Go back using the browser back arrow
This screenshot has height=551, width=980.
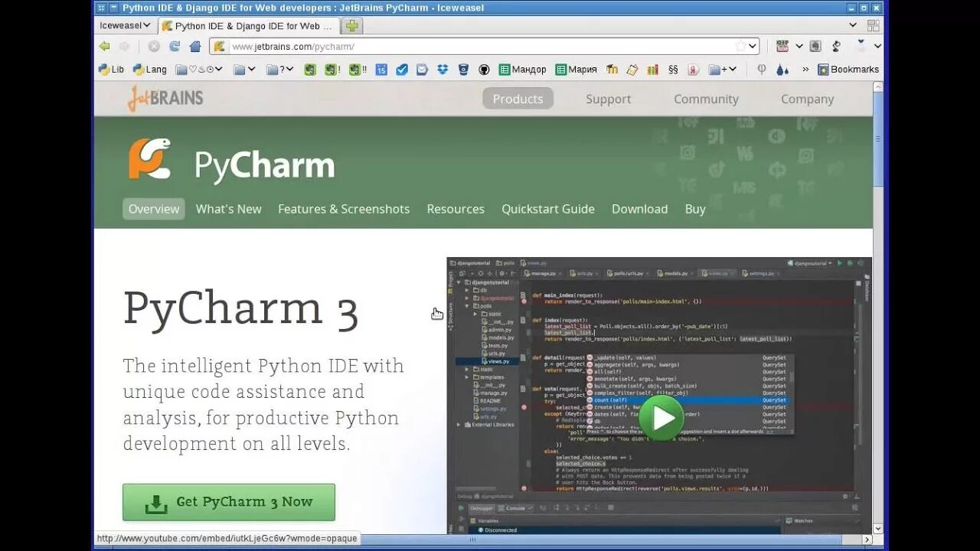[x=105, y=46]
